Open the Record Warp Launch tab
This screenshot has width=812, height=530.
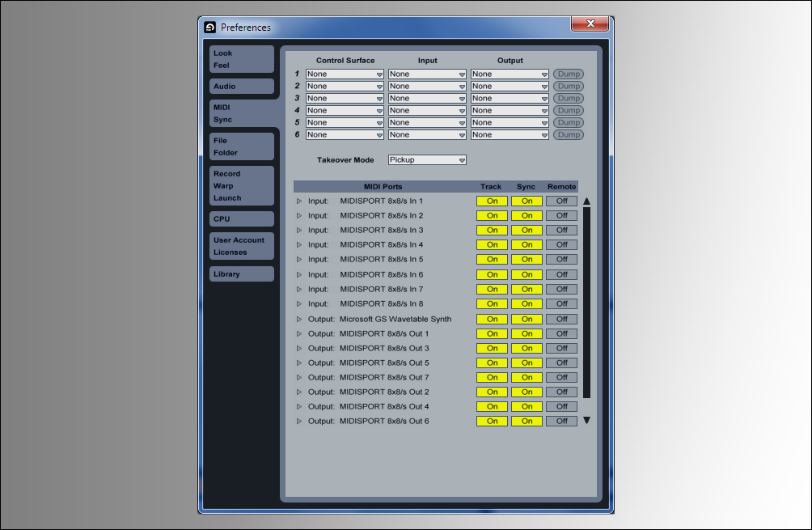241,185
